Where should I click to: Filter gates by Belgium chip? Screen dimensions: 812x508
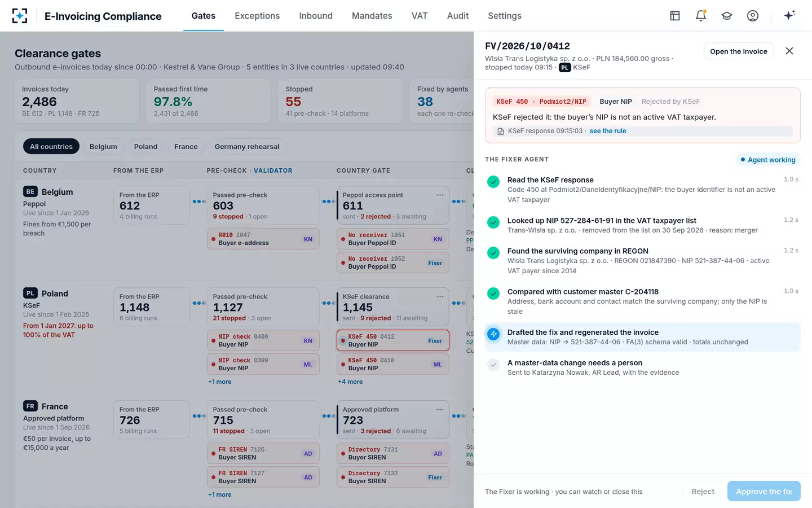(x=103, y=146)
